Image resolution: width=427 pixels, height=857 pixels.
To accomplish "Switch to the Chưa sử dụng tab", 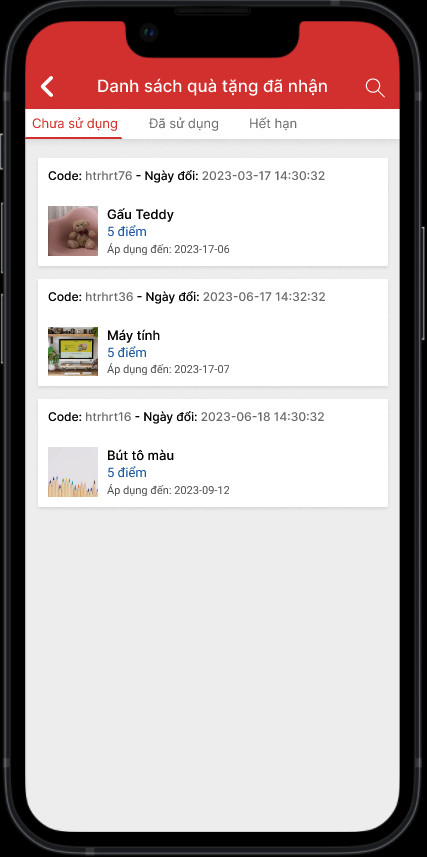I will [75, 124].
